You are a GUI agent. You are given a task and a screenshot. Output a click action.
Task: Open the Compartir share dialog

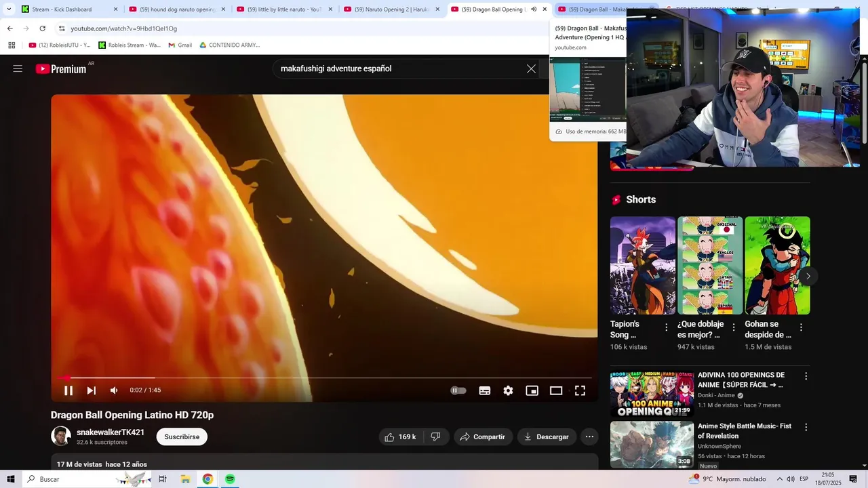(483, 437)
